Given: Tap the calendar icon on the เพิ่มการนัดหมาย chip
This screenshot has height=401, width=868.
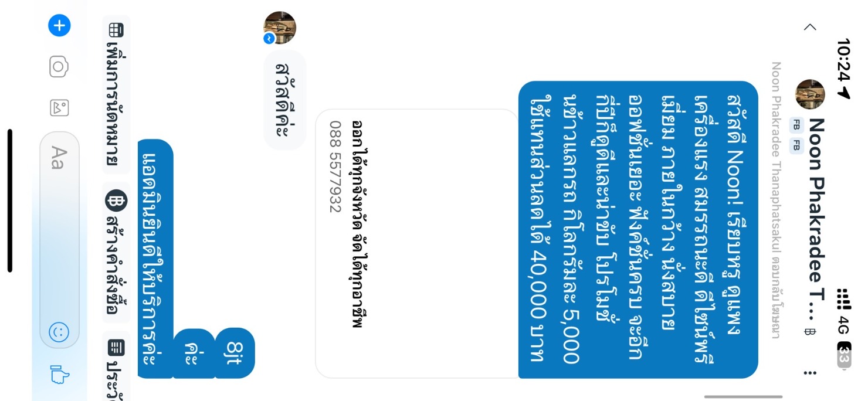Looking at the screenshot, I should coord(116,29).
